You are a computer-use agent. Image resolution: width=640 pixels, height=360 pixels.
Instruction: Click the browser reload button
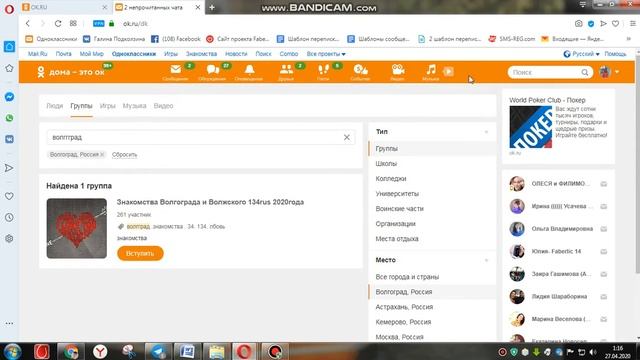[x=58, y=24]
